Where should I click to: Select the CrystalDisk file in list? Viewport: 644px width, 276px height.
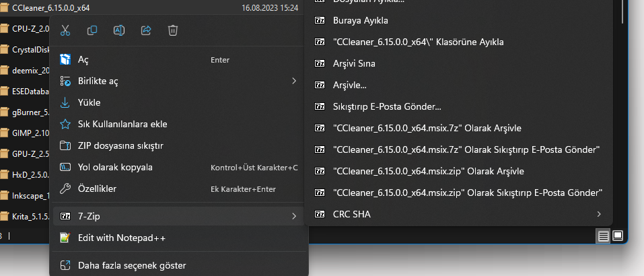point(26,50)
